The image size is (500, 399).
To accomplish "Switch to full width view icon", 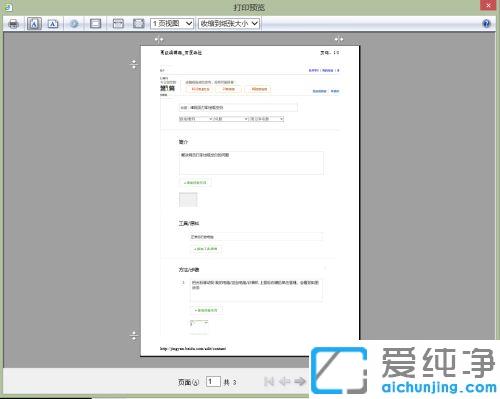I will point(118,24).
